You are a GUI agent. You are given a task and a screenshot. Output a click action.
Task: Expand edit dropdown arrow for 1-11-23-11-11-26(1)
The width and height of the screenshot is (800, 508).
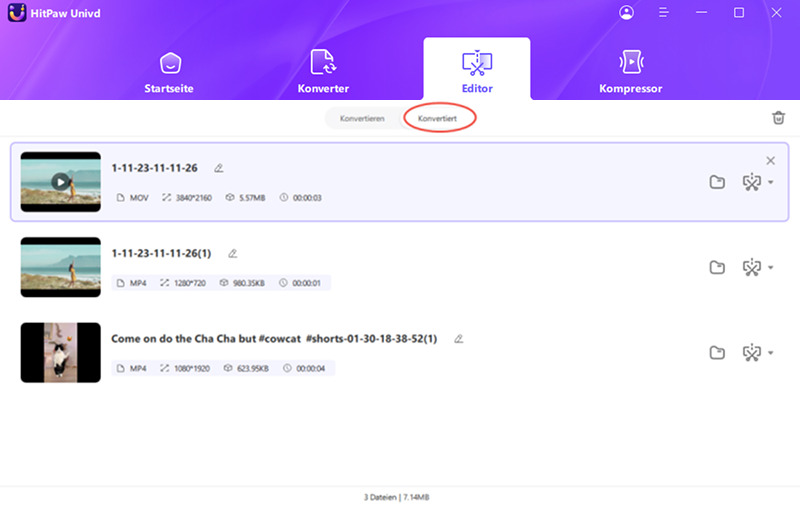770,268
